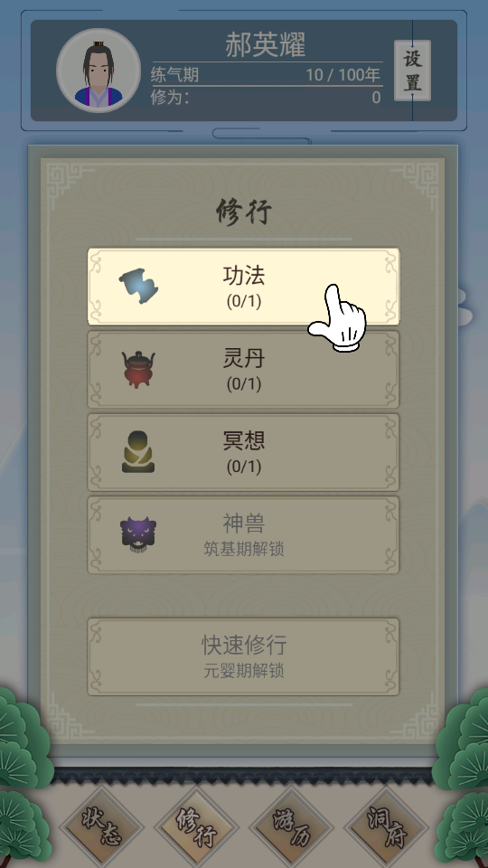Click the meditating figure 冥想 icon
The image size is (488, 868).
click(138, 452)
